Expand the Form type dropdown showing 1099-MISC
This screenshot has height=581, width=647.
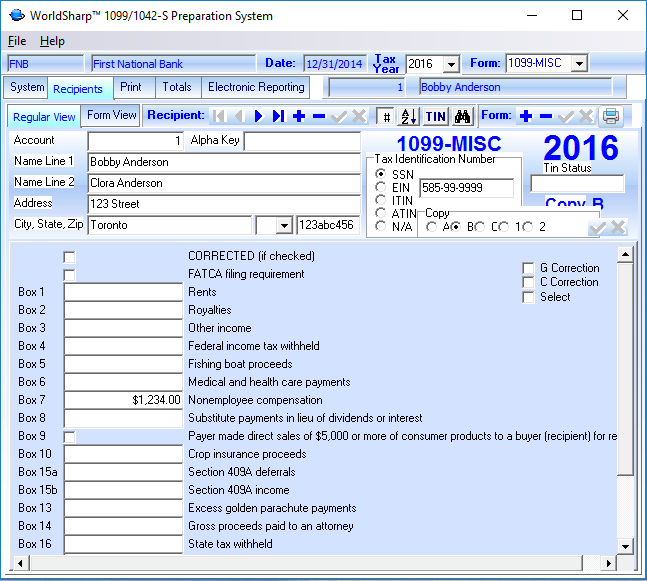click(x=580, y=64)
